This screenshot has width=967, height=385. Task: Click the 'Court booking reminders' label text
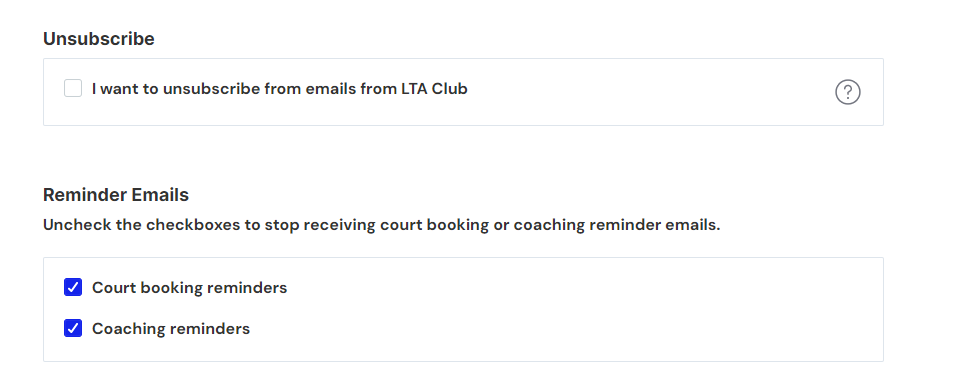(x=189, y=288)
